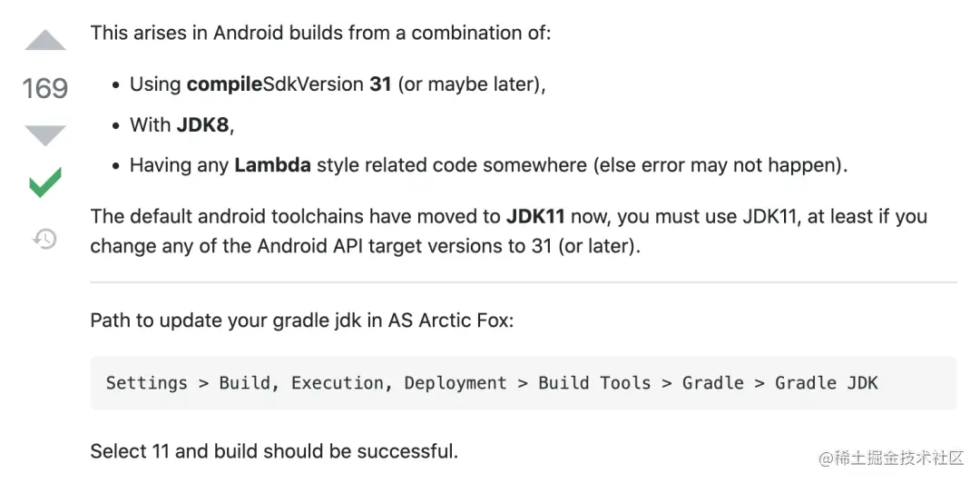Screen dimensions: 980x483
Task: Click the bold JDK8 text
Action: [x=202, y=124]
